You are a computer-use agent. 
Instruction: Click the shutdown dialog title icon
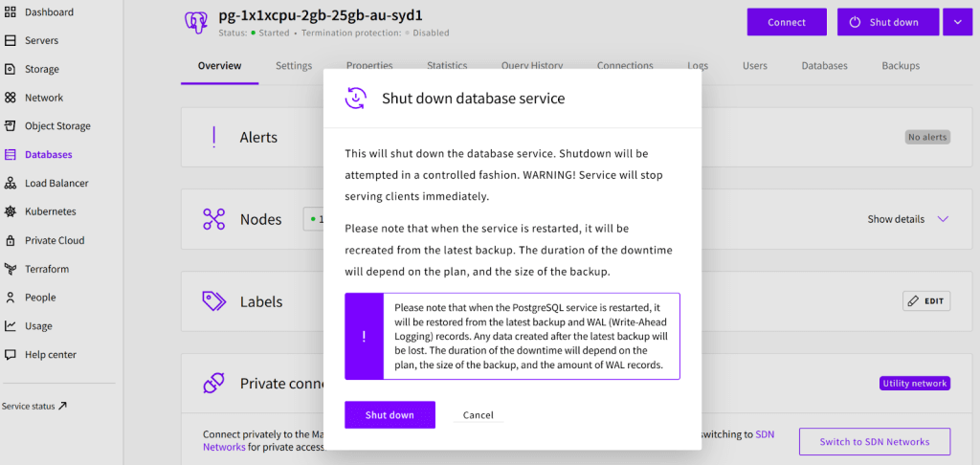pyautogui.click(x=356, y=99)
